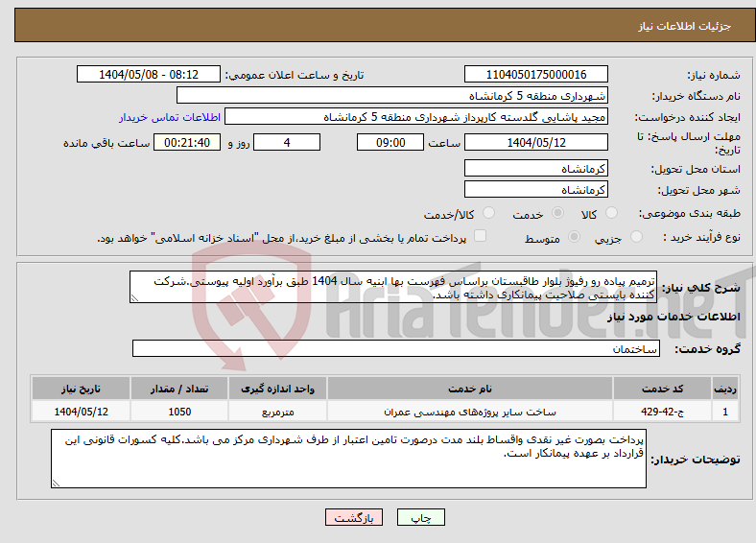Click the نام خدمت column header

(469, 389)
